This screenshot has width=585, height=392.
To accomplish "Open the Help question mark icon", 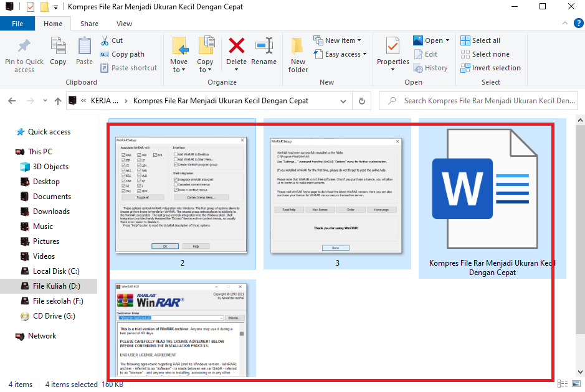I will tap(578, 23).
